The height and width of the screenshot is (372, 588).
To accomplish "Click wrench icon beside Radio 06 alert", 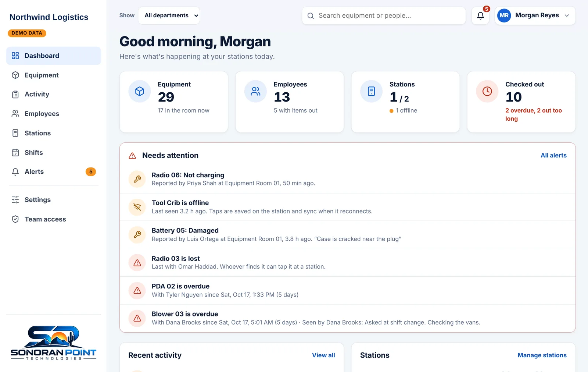I will (x=137, y=179).
